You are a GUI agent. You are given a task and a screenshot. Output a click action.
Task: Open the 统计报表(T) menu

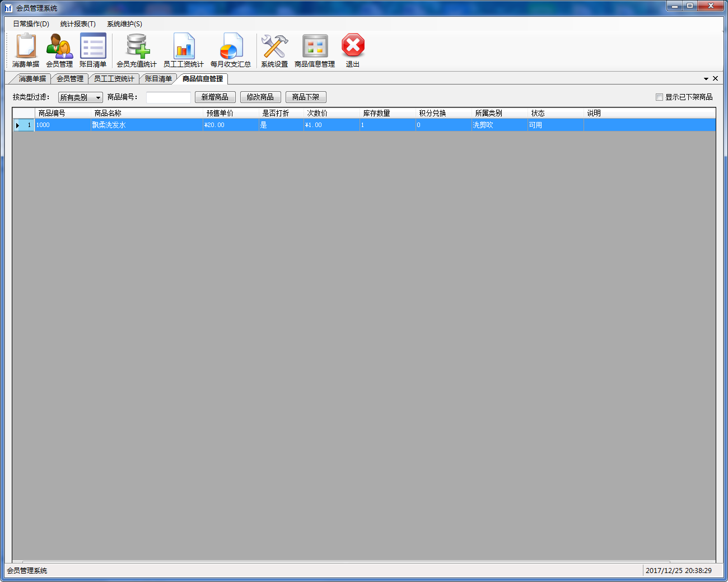point(78,24)
